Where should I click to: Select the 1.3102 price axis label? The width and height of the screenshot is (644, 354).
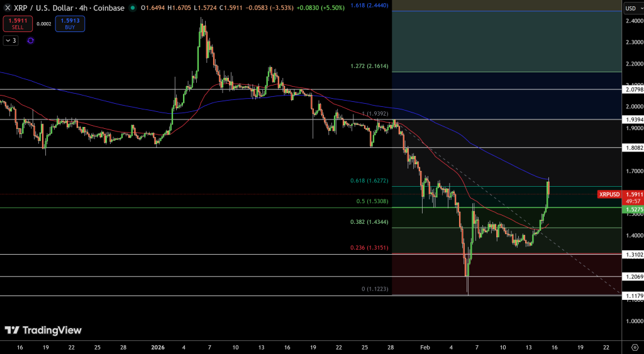pos(633,255)
